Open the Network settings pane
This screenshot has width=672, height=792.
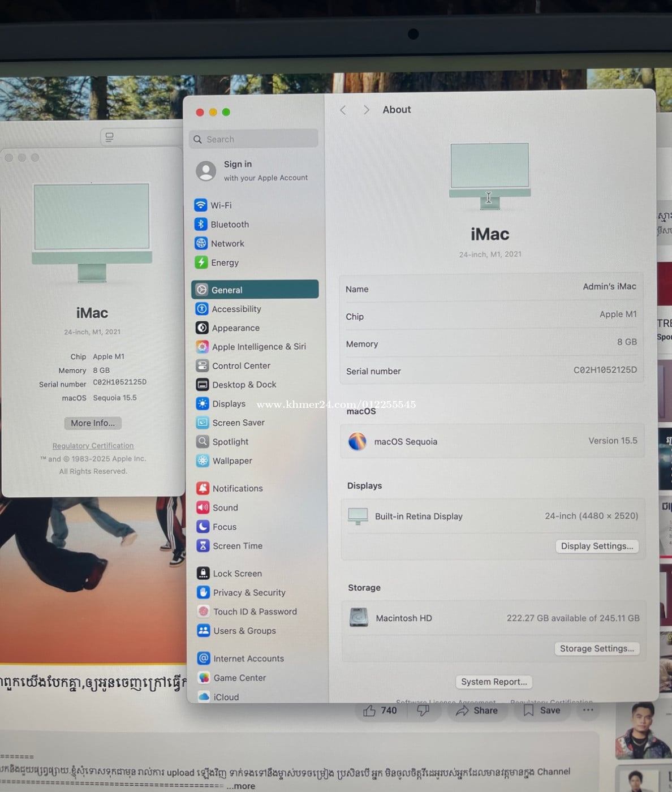click(227, 244)
